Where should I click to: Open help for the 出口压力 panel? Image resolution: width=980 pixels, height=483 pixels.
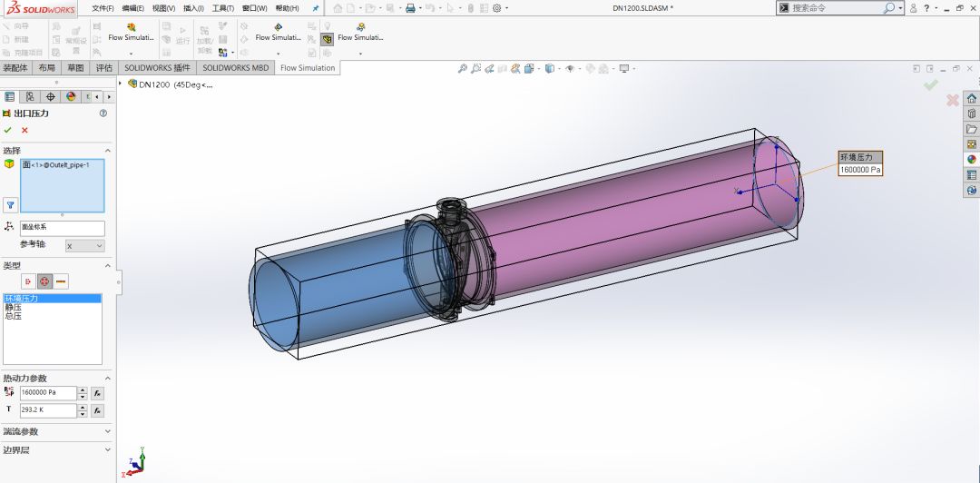click(103, 113)
